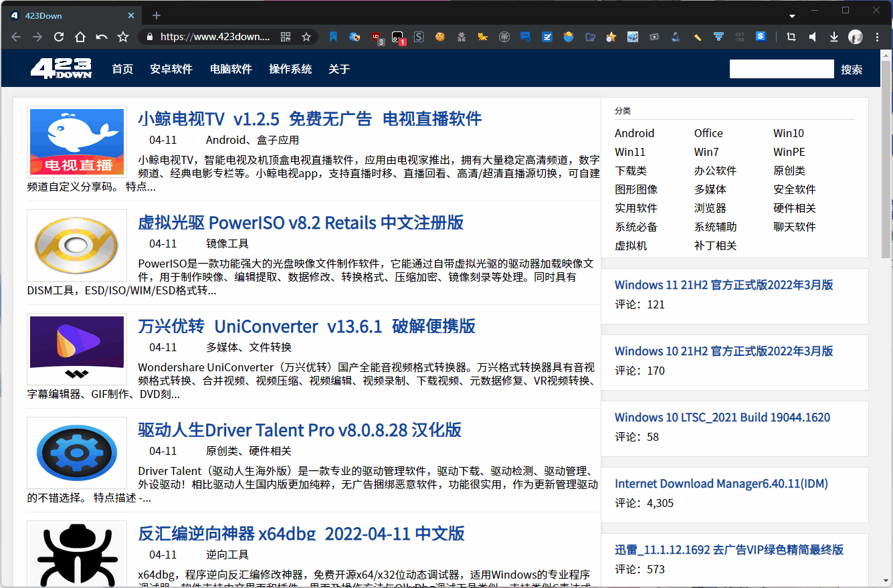This screenshot has height=588, width=893.
Task: Open the cookie editor extension icon
Action: [440, 37]
